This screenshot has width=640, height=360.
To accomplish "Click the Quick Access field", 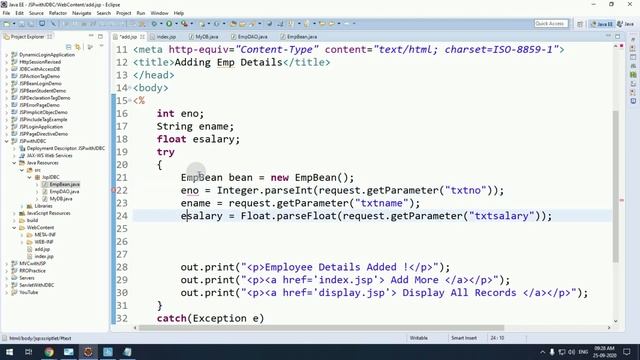I will pyautogui.click(x=551, y=24).
